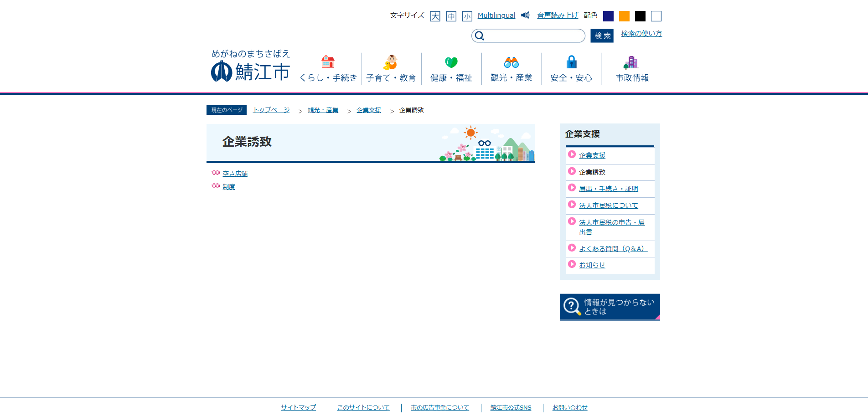Image resolution: width=868 pixels, height=416 pixels.
Task: Open くらし・手続き menu with house icon
Action: pos(328,69)
